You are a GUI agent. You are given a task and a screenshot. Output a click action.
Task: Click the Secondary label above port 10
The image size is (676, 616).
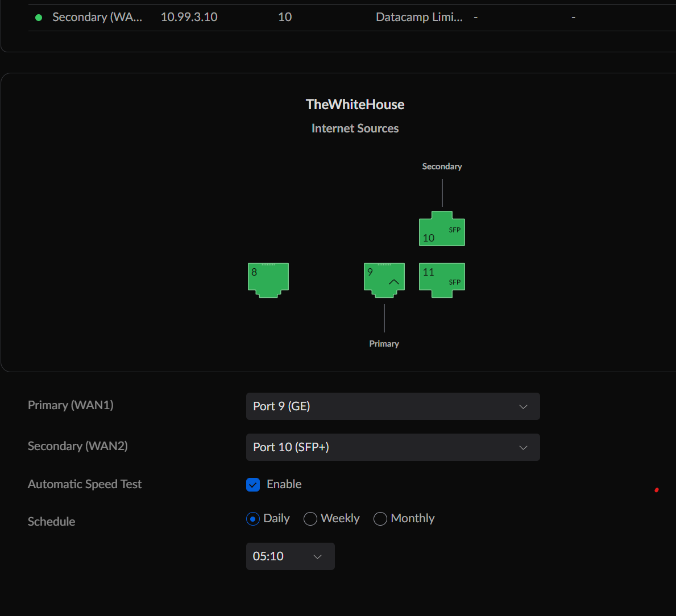pos(442,167)
